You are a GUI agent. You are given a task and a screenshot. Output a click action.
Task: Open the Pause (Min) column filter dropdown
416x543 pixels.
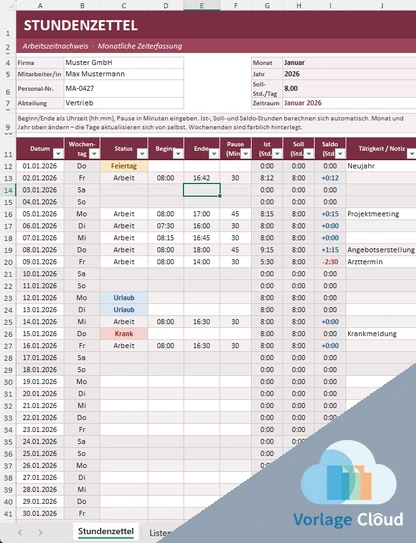[x=246, y=153]
